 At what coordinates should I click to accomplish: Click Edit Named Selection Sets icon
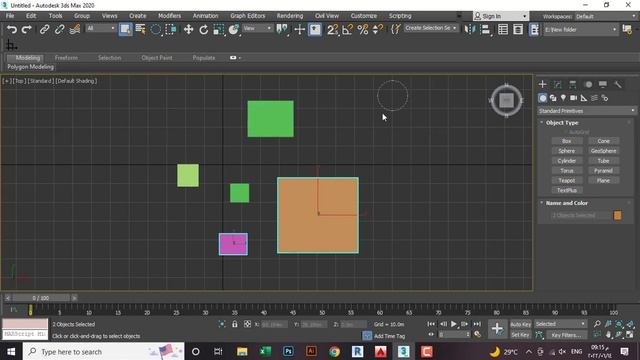(x=396, y=29)
